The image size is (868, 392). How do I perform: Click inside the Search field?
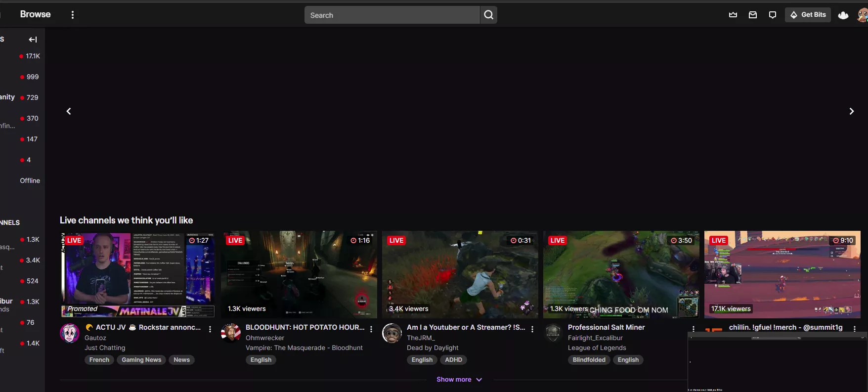[x=392, y=15]
